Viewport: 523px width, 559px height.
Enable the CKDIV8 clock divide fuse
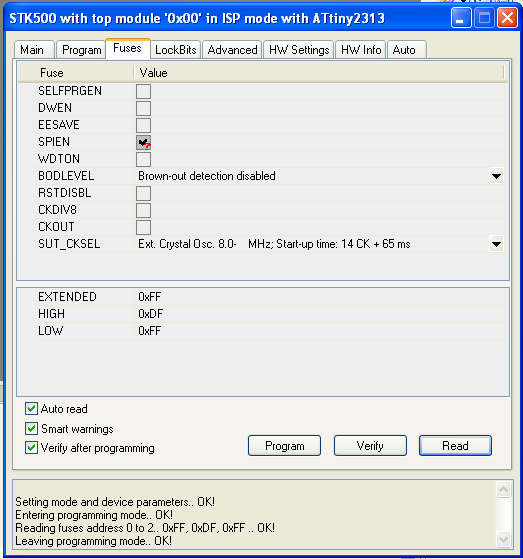pos(143,210)
